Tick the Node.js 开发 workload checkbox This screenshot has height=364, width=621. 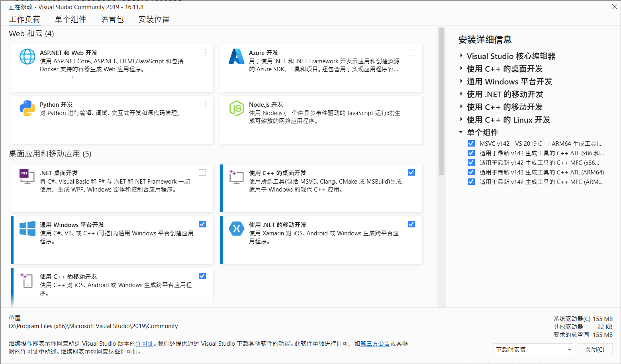coord(411,104)
